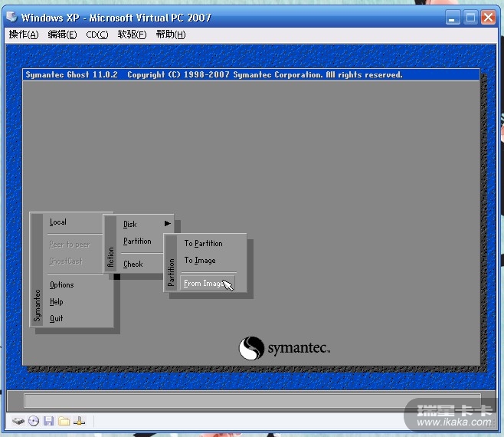Select From Image in Partition menu
504x437 pixels.
(x=204, y=283)
